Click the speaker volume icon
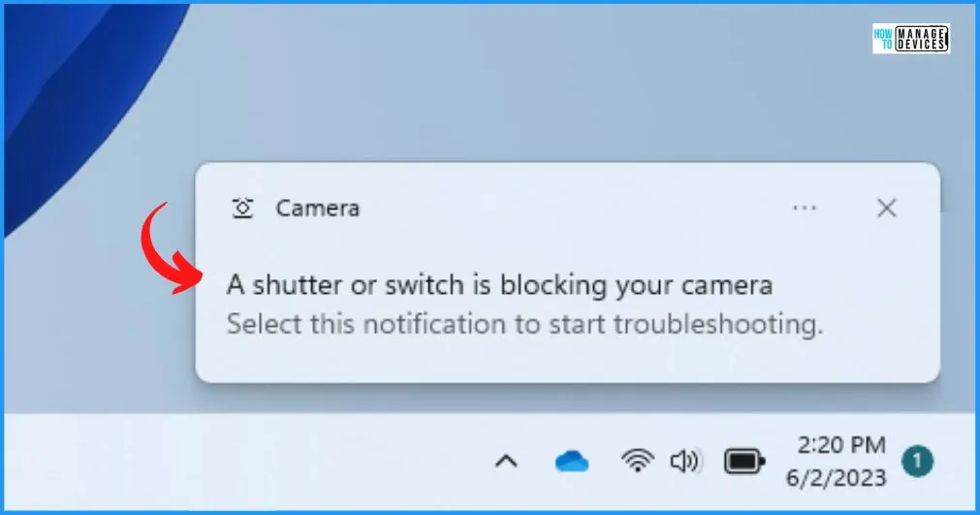 click(686, 462)
